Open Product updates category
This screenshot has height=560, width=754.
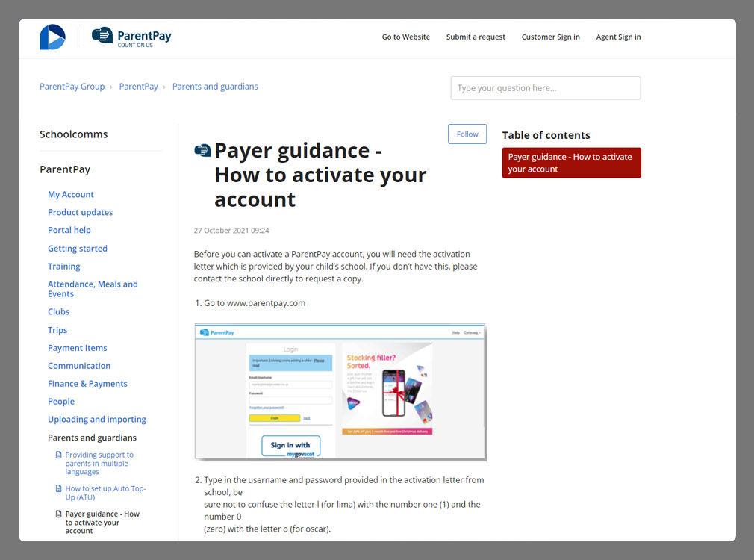click(x=81, y=212)
